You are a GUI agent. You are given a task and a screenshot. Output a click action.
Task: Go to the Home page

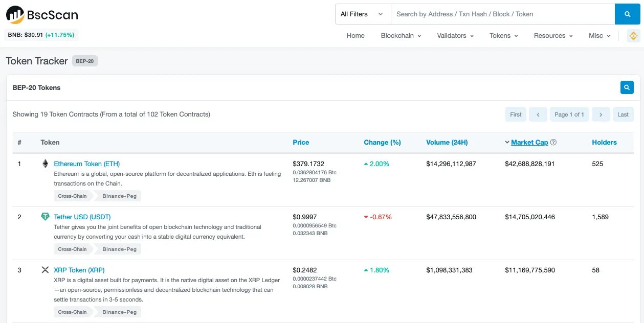click(356, 36)
